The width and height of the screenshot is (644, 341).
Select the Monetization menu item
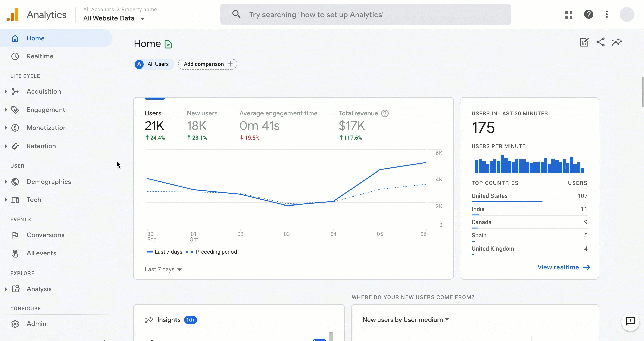[46, 127]
